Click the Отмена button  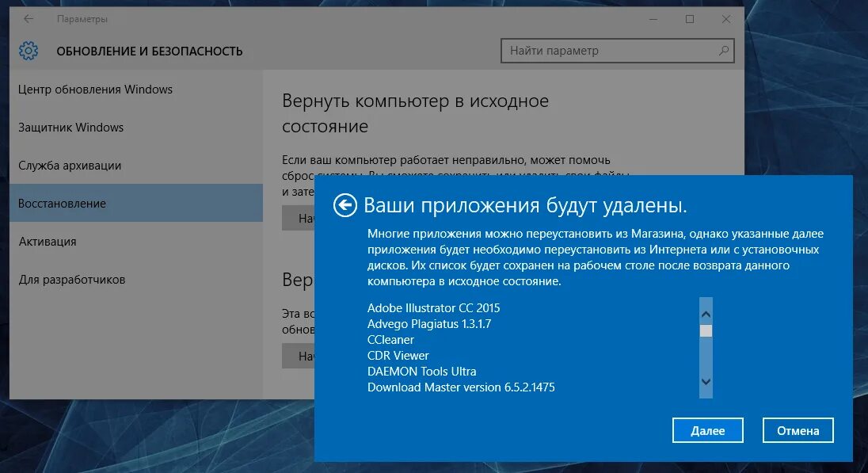pyautogui.click(x=798, y=430)
